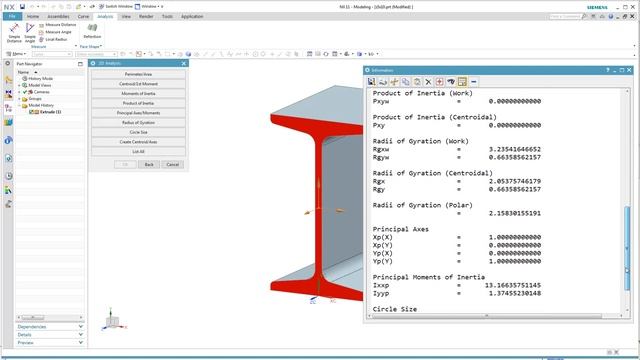Screen dimensions: 640x360
Task: Open the resource bar settings gear
Action: [8, 64]
